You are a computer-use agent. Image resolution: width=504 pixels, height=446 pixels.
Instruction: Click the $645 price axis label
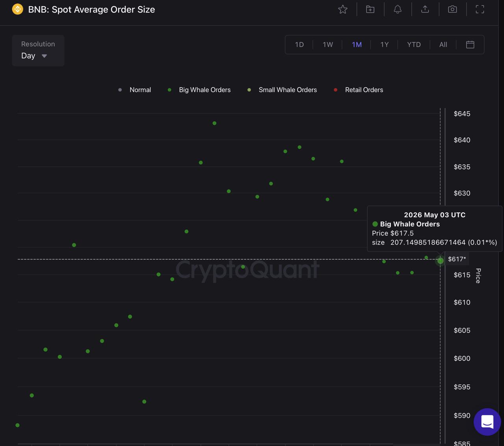pos(462,114)
